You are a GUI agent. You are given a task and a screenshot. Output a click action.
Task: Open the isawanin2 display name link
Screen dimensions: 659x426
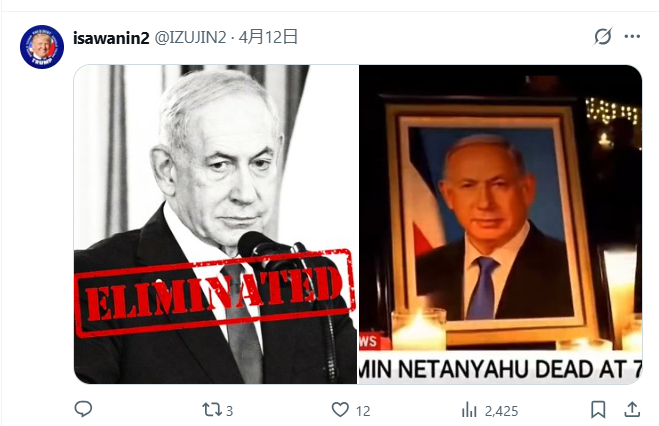tap(111, 38)
